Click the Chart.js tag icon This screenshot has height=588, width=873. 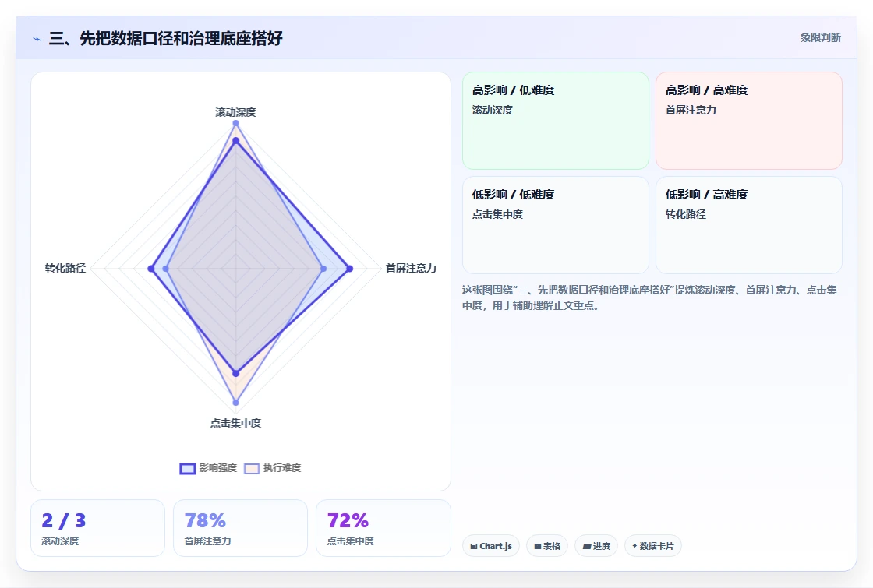(x=474, y=546)
